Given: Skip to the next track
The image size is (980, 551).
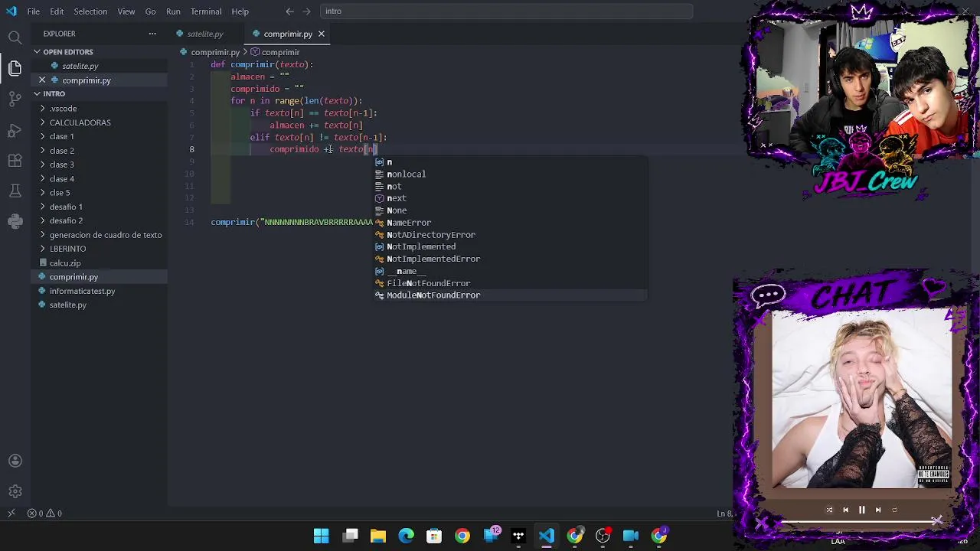Looking at the screenshot, I should pyautogui.click(x=878, y=510).
